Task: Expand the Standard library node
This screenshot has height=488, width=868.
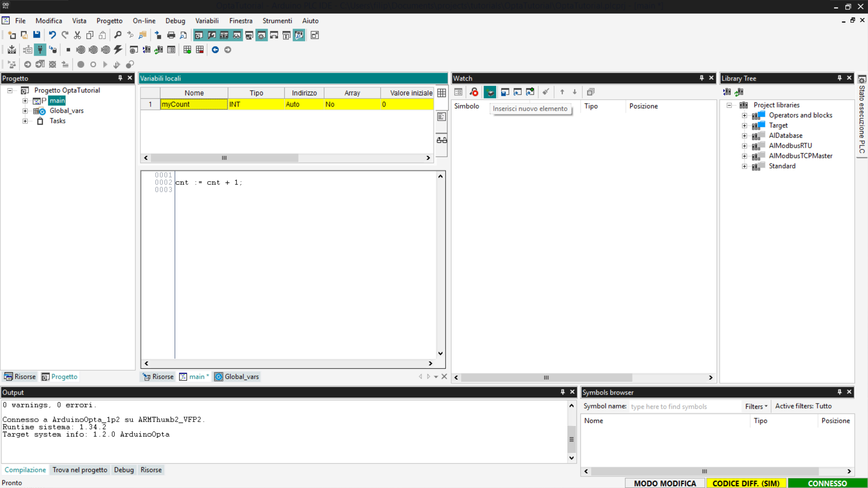Action: (x=744, y=166)
